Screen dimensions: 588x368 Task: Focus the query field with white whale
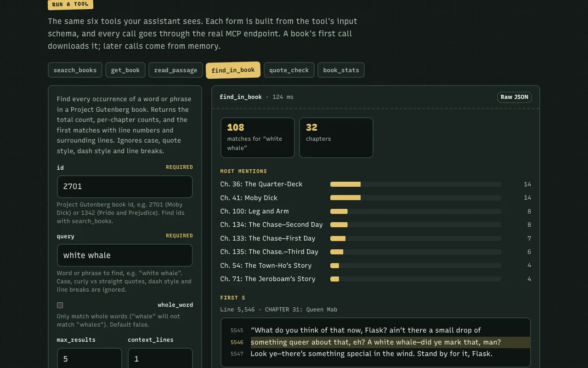[x=125, y=255]
